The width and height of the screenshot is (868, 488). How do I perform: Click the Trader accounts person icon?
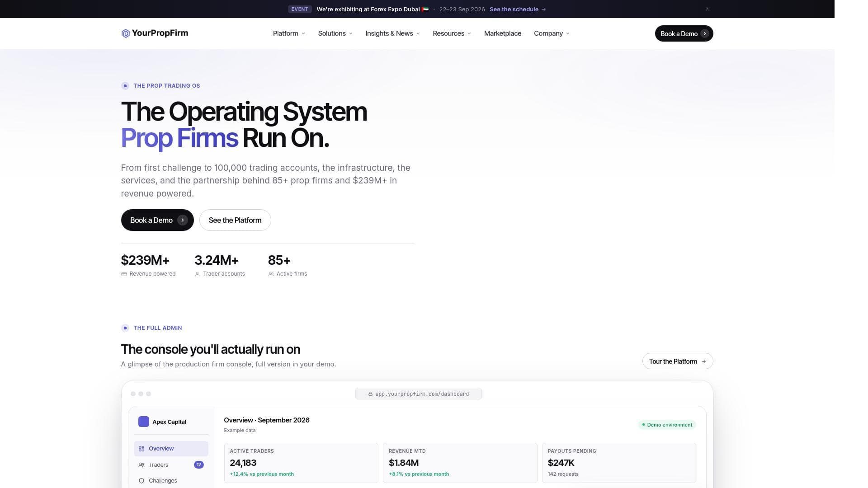(197, 274)
